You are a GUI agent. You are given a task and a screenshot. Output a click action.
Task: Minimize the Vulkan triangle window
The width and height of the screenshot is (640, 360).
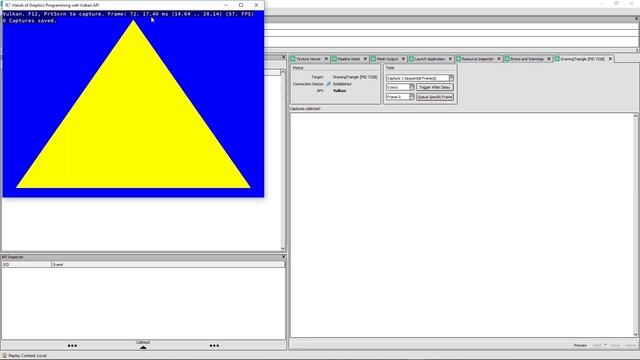click(226, 5)
